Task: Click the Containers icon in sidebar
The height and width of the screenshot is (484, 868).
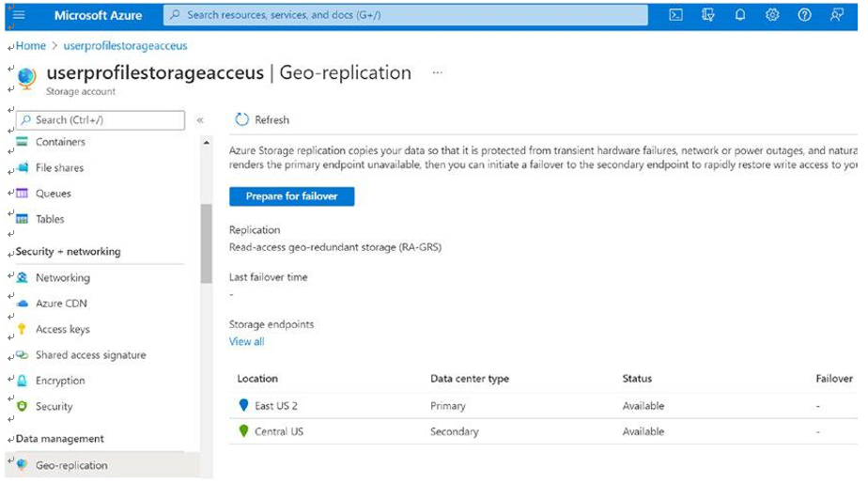Action: pyautogui.click(x=23, y=142)
